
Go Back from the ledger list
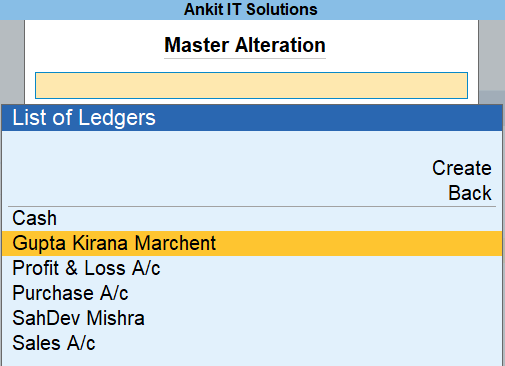coord(470,193)
